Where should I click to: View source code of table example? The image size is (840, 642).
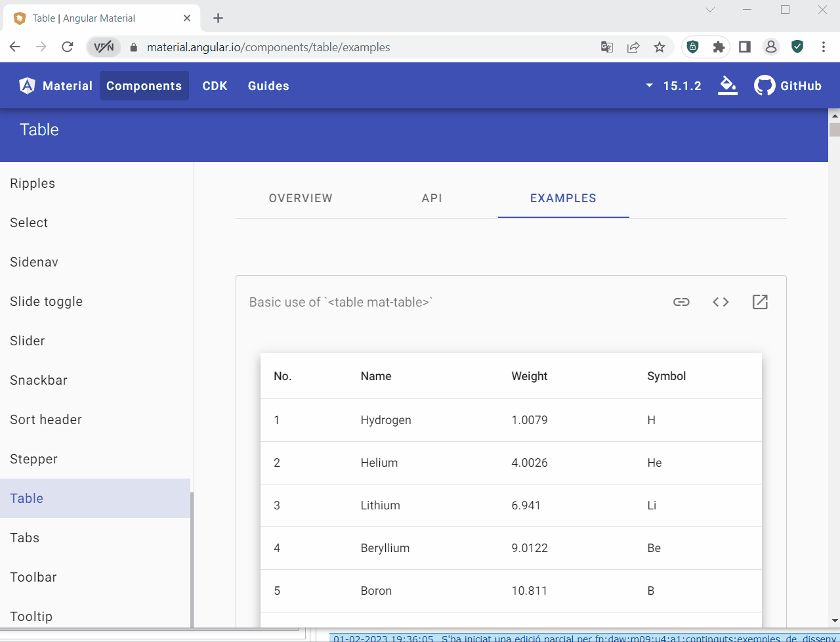pos(721,302)
